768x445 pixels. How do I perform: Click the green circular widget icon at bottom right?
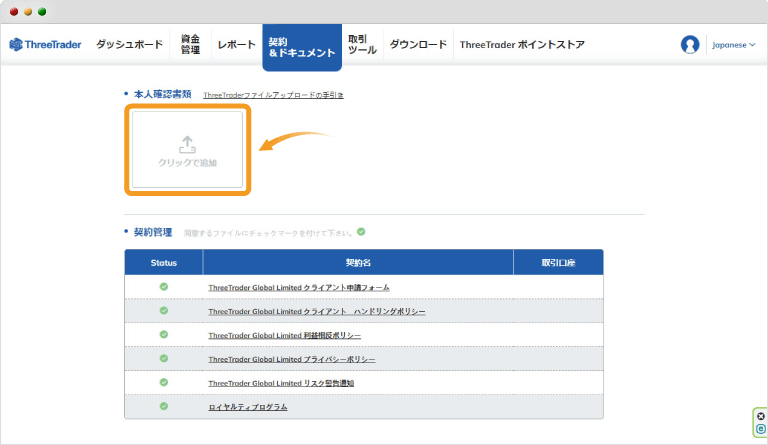pyautogui.click(x=761, y=429)
